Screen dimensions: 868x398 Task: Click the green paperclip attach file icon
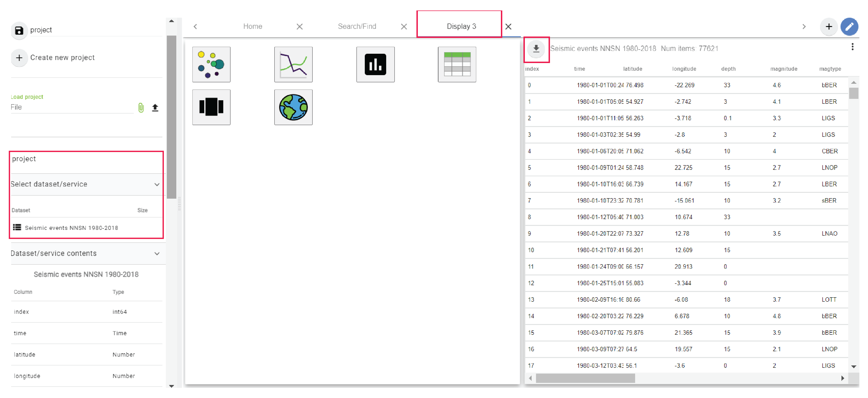tap(141, 107)
